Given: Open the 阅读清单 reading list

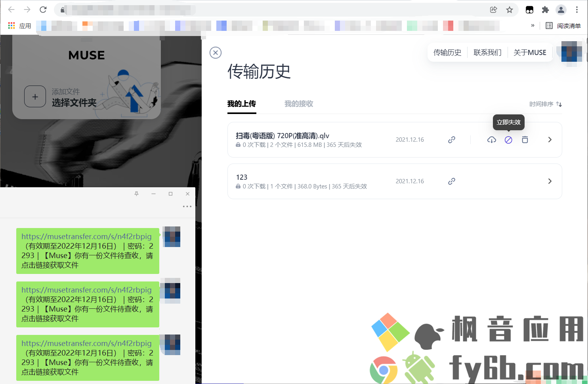Looking at the screenshot, I should click(563, 26).
